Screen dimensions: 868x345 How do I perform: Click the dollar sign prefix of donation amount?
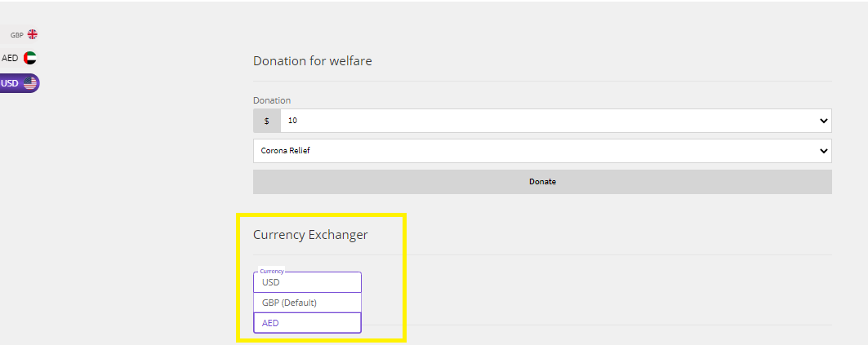coord(267,121)
